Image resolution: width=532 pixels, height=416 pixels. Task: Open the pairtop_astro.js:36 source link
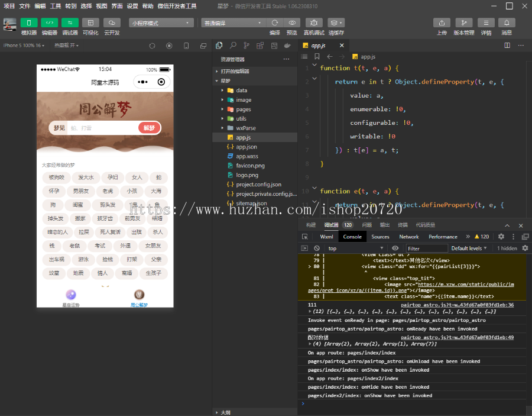point(457,305)
